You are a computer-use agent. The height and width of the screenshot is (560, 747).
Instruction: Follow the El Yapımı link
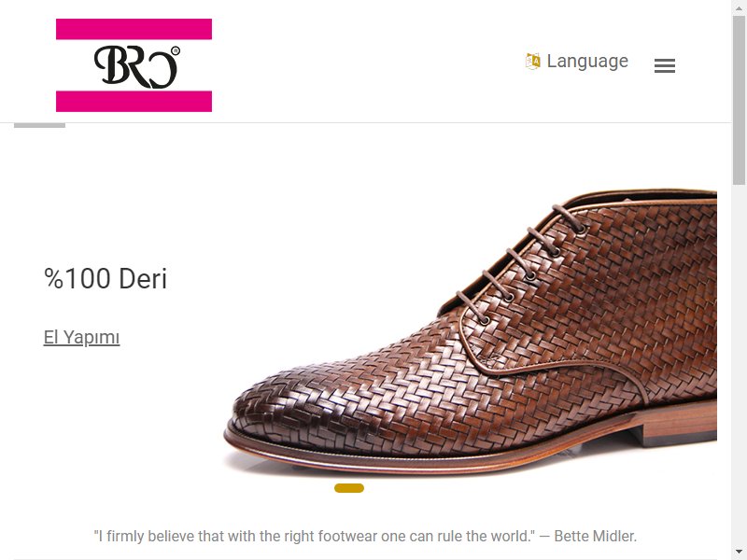[81, 337]
